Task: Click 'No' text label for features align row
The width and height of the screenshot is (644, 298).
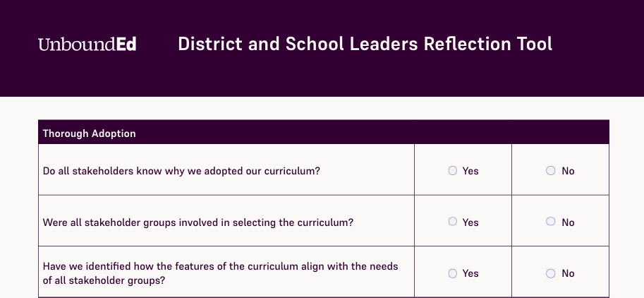Action: [x=568, y=274]
